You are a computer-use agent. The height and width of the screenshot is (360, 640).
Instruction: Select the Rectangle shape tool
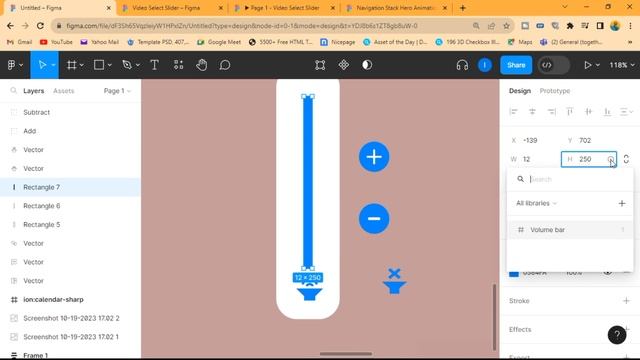click(x=99, y=65)
